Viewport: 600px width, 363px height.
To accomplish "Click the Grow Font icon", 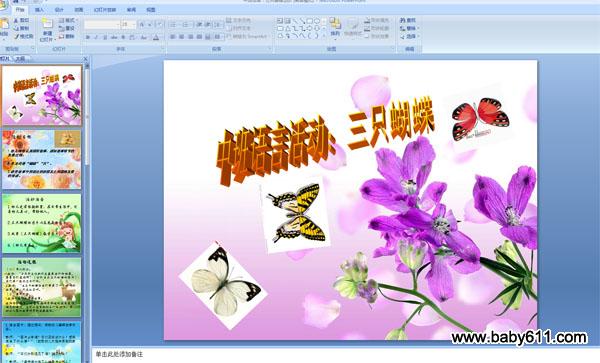I will (x=142, y=24).
